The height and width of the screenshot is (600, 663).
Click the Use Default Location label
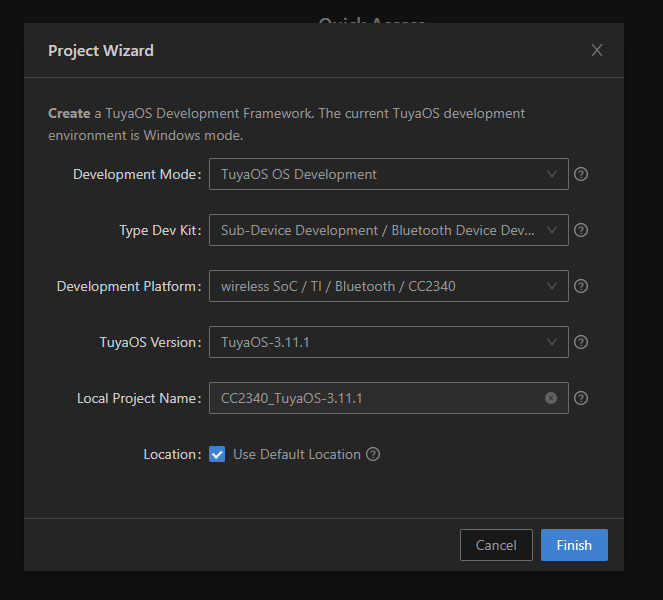coord(297,455)
